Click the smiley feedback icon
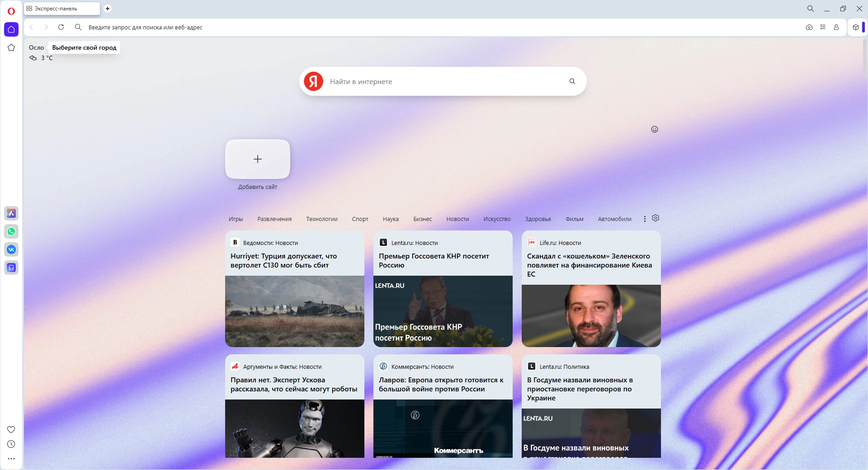The height and width of the screenshot is (470, 868). click(x=655, y=129)
